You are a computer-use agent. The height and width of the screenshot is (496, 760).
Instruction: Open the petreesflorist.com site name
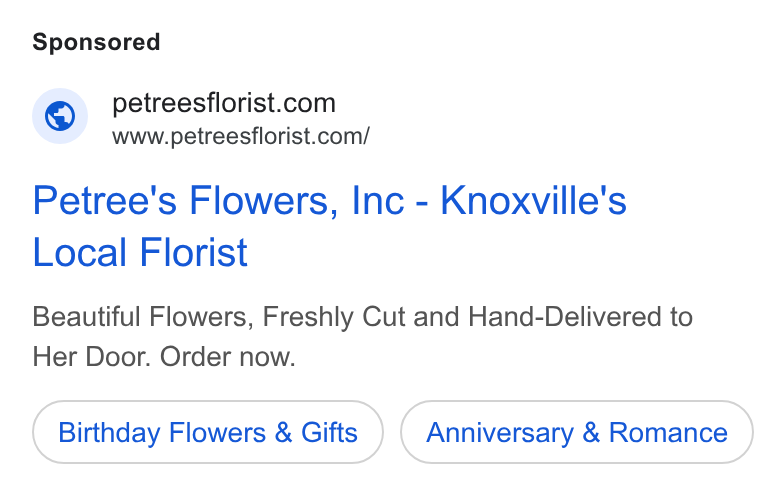point(224,103)
